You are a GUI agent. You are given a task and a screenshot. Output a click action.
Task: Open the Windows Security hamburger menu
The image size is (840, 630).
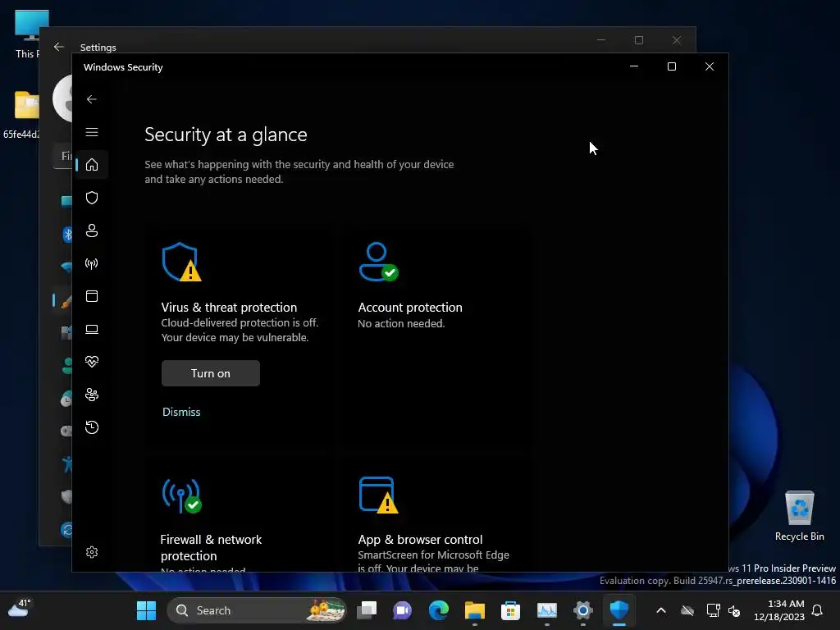coord(92,132)
